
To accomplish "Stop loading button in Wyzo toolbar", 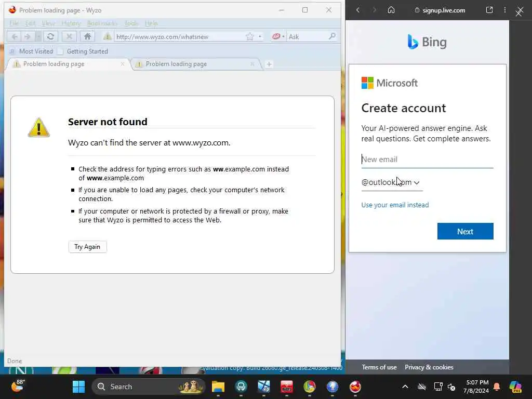I will (x=69, y=37).
